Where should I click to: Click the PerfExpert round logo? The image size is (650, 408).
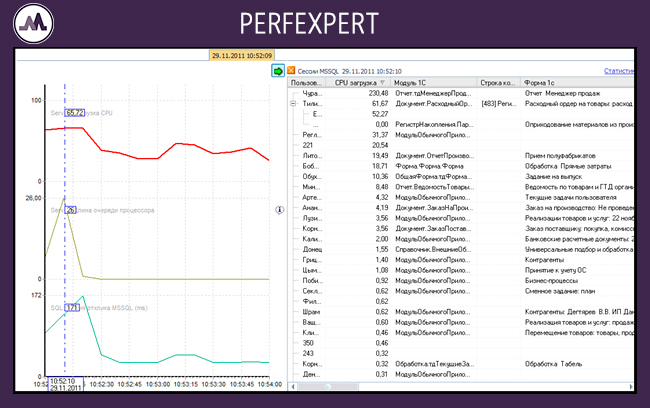[33, 24]
